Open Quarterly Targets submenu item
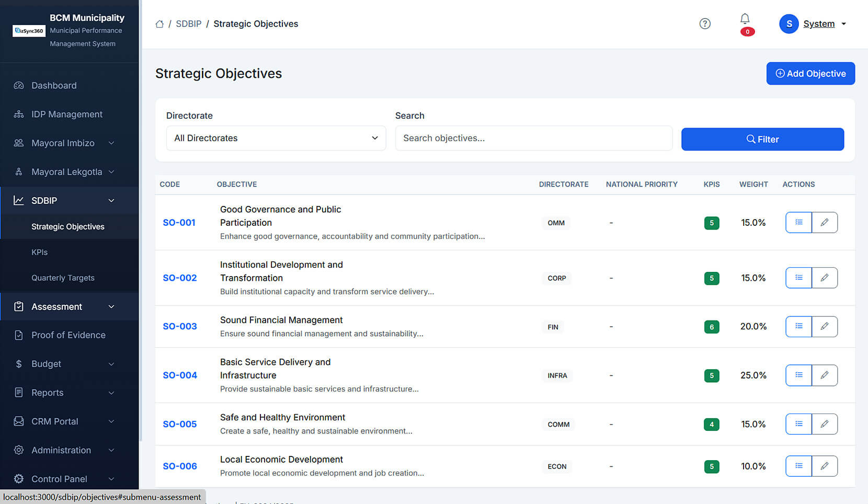The image size is (868, 504). tap(63, 278)
